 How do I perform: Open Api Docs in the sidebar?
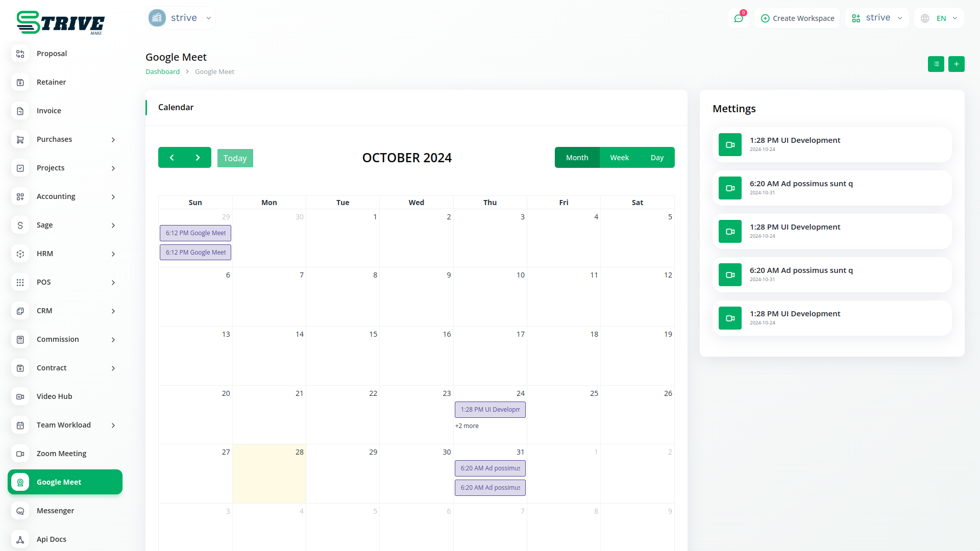tap(51, 539)
